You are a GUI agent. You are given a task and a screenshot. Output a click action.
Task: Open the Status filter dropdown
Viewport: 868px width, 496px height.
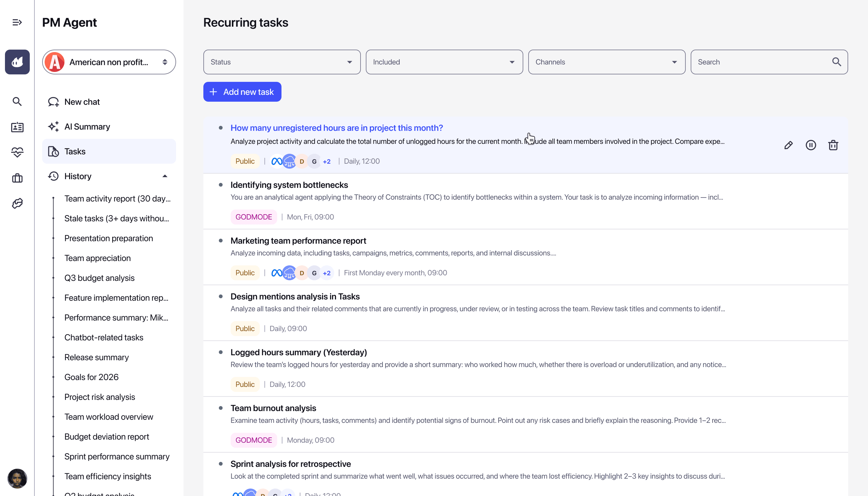point(282,62)
